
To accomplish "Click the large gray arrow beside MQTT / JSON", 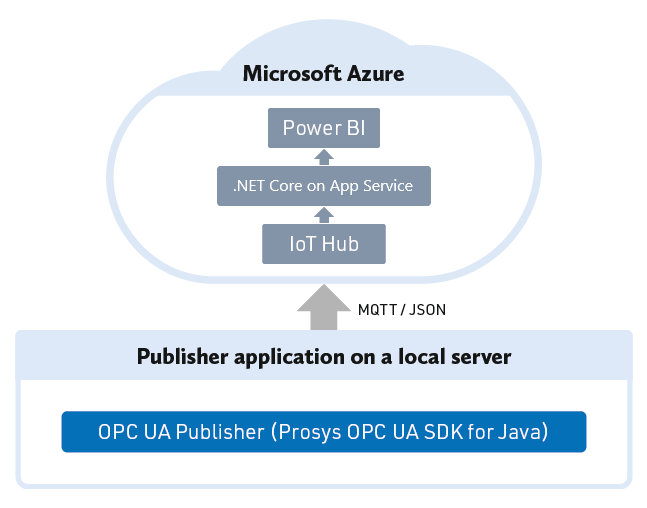I will [324, 307].
